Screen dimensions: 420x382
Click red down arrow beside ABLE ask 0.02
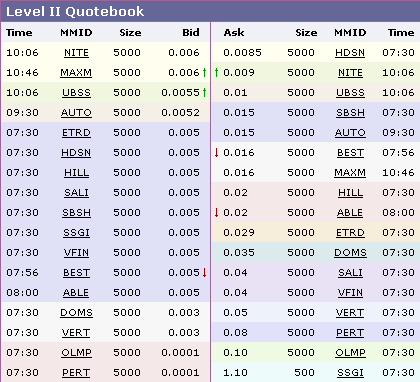pyautogui.click(x=216, y=212)
